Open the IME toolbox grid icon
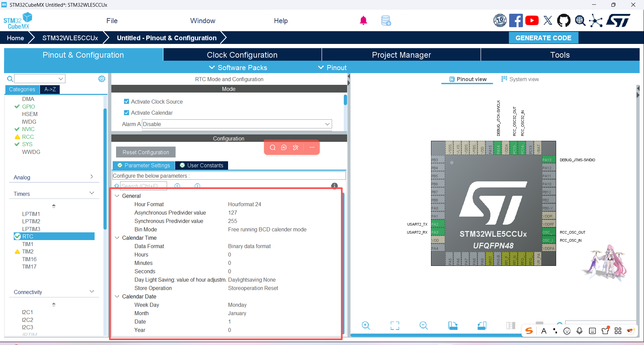Viewport: 644px width, 345px height. point(618,331)
